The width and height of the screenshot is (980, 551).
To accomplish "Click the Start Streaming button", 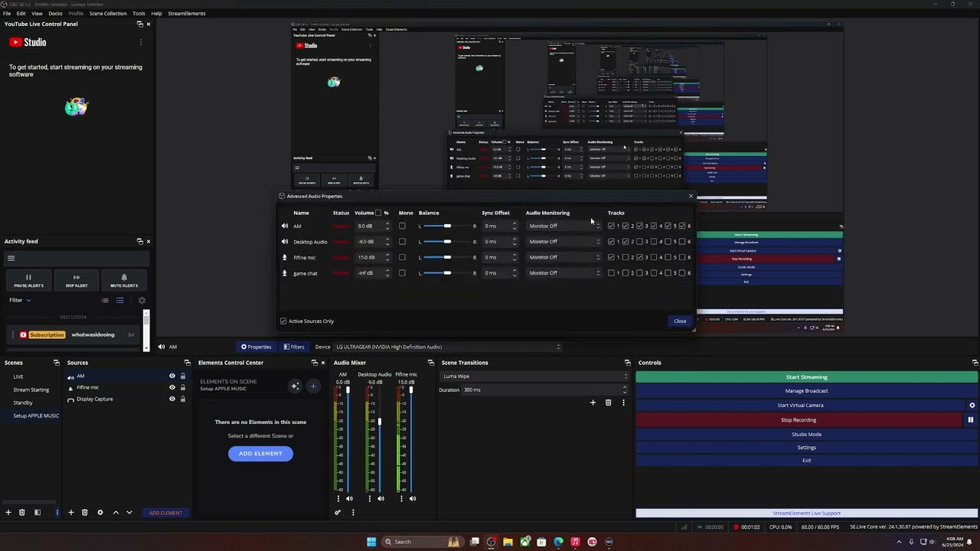I will tap(806, 377).
